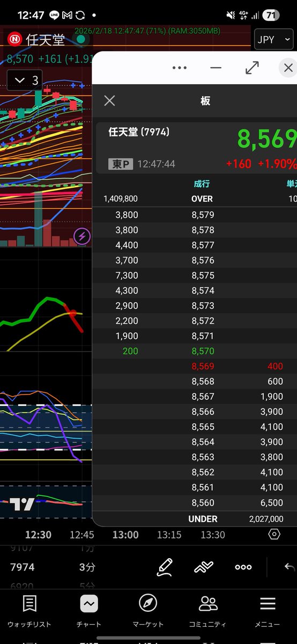Tap the 13:00 time axis label

125,535
